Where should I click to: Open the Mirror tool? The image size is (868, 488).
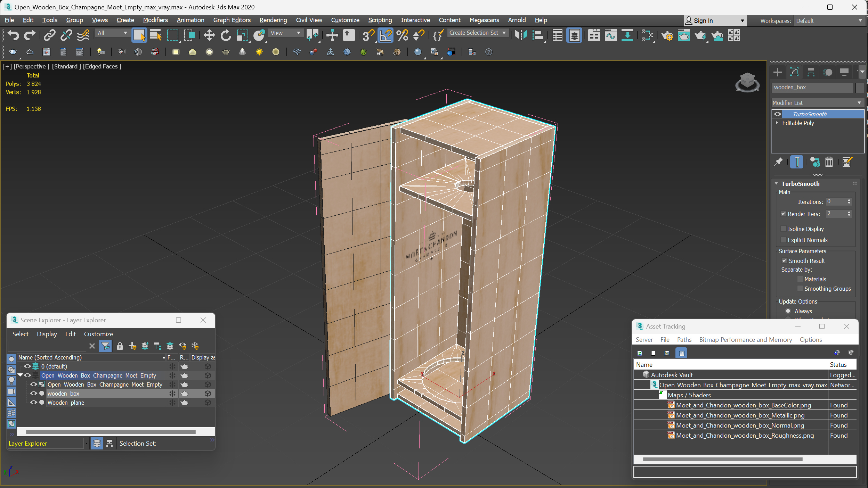click(521, 35)
